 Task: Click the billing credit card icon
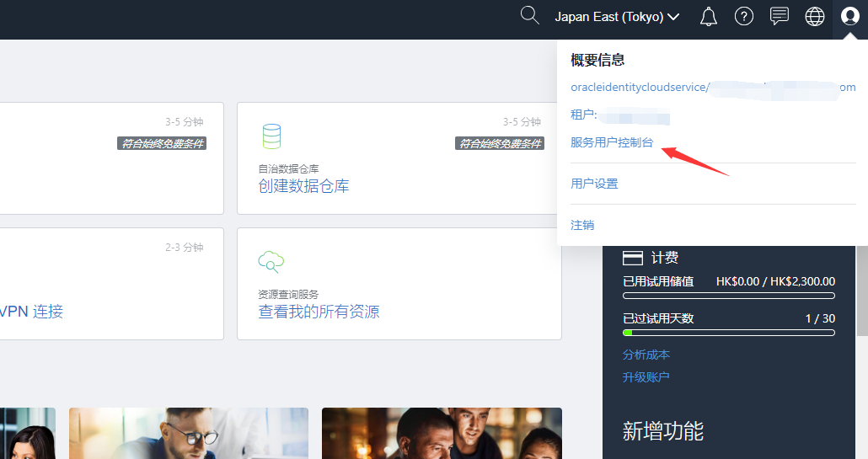tap(632, 258)
